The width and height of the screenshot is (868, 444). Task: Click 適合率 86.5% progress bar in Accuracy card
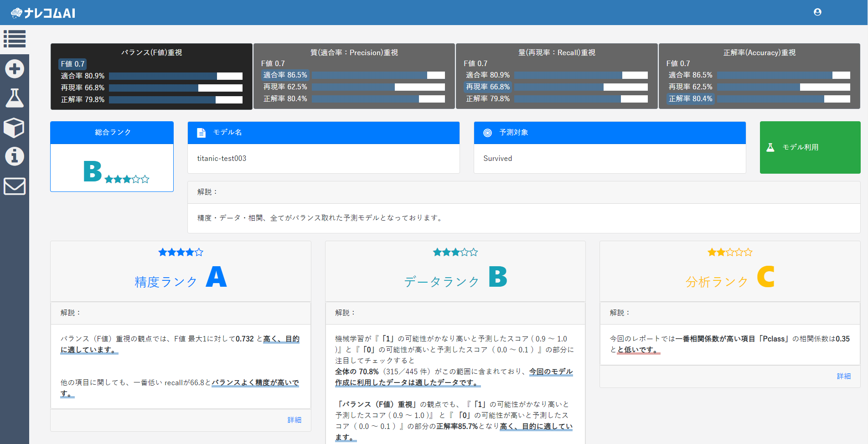784,75
